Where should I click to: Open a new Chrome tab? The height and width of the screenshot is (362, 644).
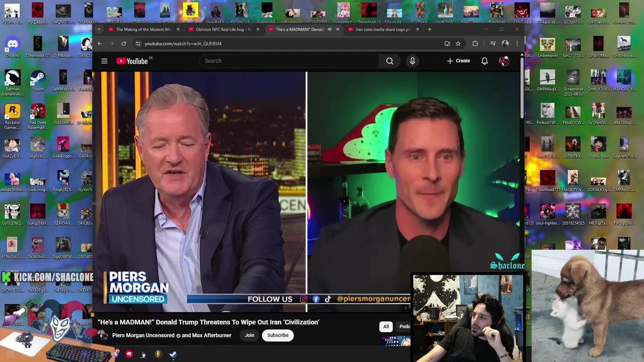(429, 29)
